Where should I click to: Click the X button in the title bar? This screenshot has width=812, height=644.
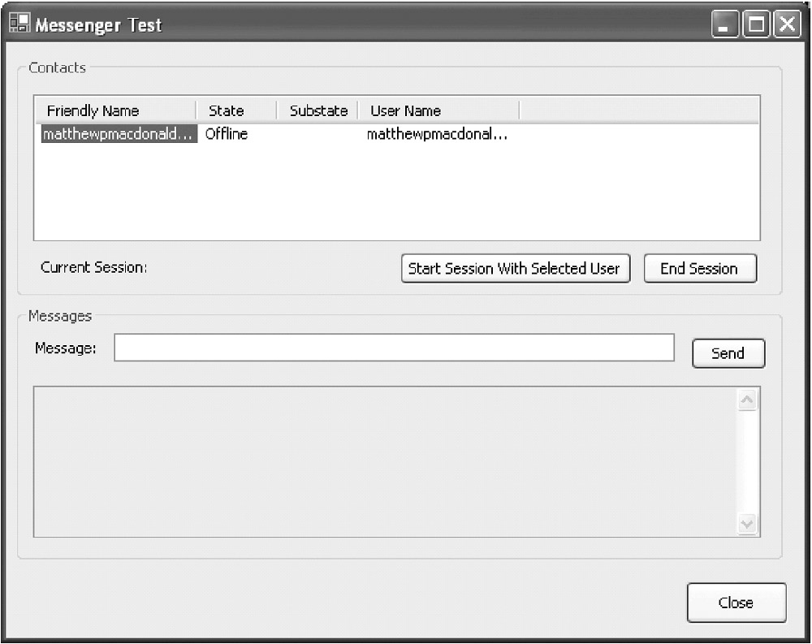click(x=786, y=25)
